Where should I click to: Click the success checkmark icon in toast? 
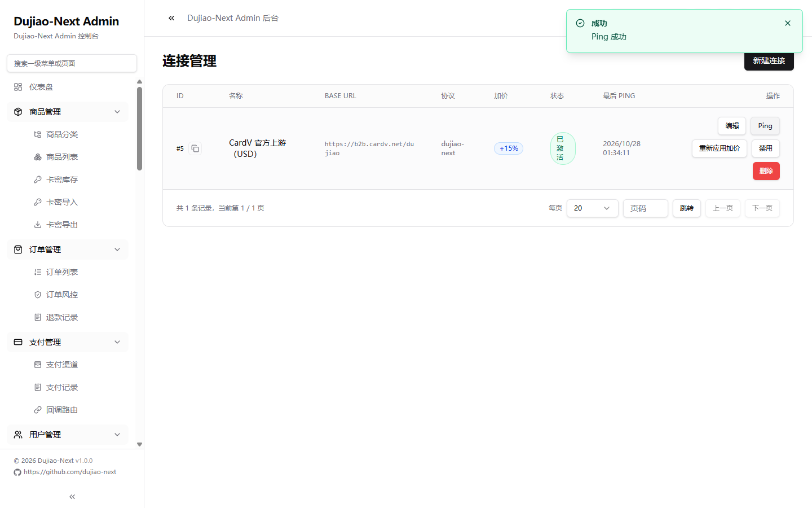(580, 23)
